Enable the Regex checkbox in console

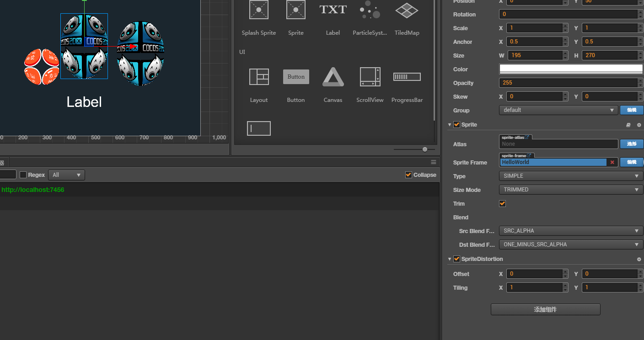click(x=23, y=175)
